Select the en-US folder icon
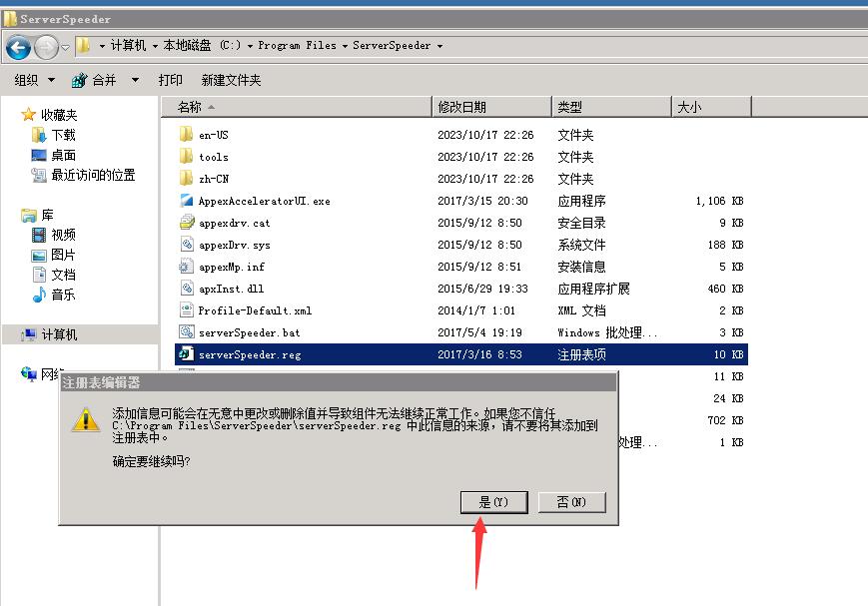868x606 pixels. pyautogui.click(x=186, y=135)
